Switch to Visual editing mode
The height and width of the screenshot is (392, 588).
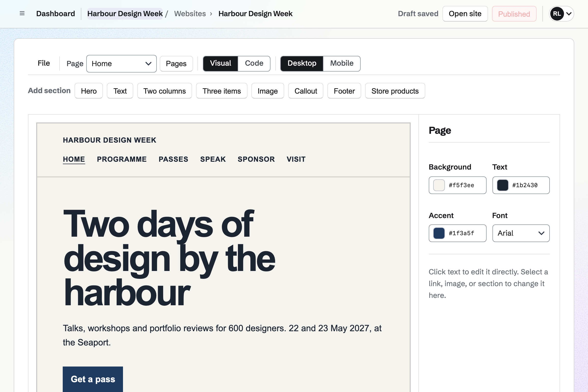click(x=220, y=63)
